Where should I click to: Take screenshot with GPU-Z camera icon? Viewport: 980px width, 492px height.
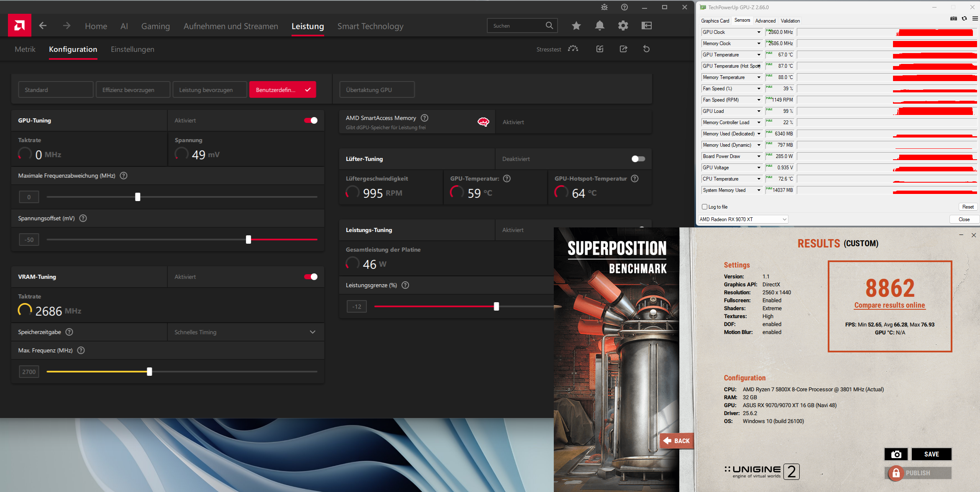point(953,18)
